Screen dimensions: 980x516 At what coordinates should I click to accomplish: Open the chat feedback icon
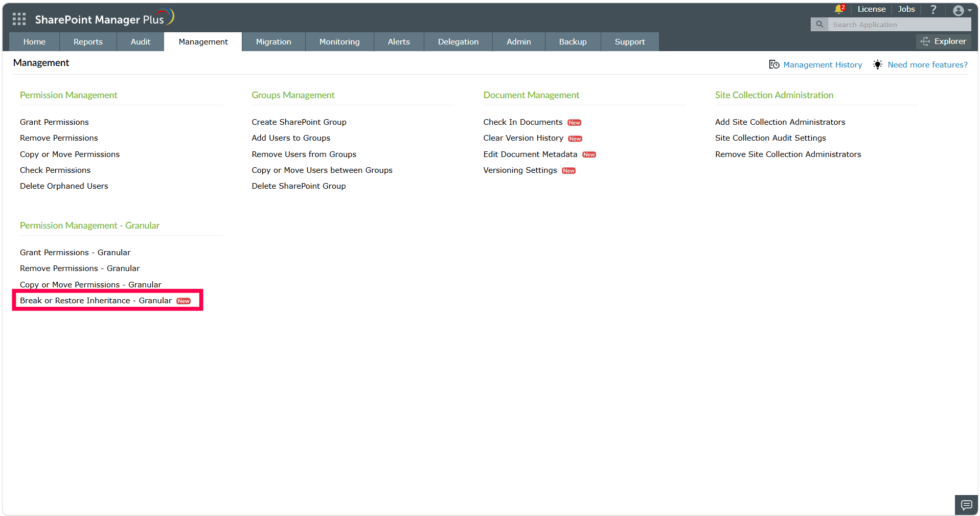[x=966, y=505]
